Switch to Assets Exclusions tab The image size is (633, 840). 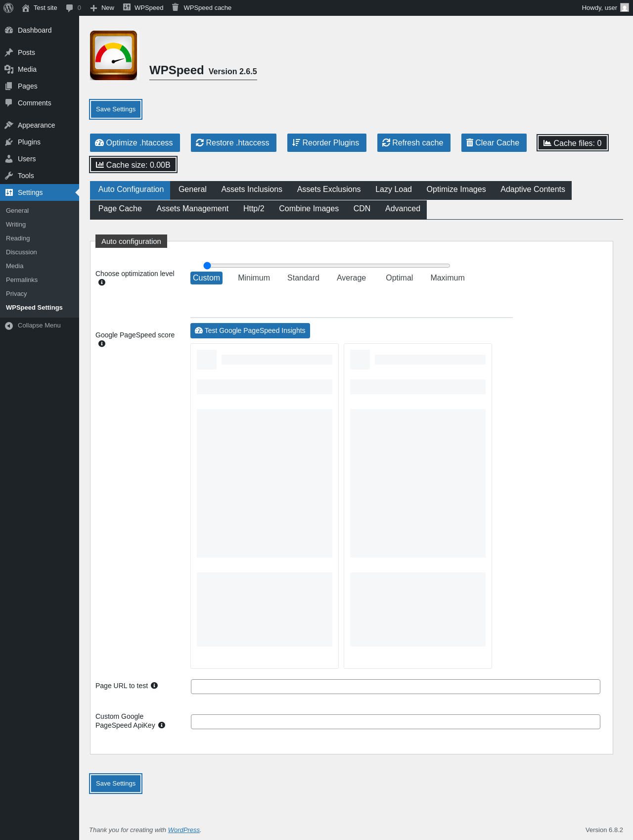click(329, 190)
